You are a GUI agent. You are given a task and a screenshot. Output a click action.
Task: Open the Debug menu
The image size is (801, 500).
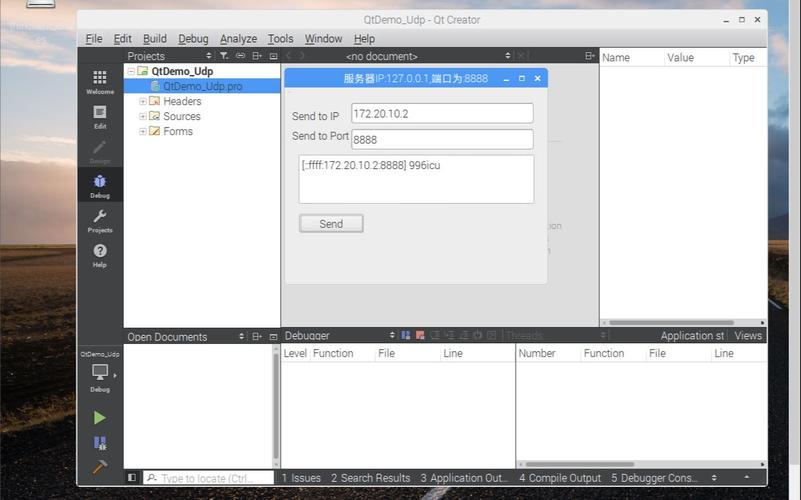(x=193, y=39)
